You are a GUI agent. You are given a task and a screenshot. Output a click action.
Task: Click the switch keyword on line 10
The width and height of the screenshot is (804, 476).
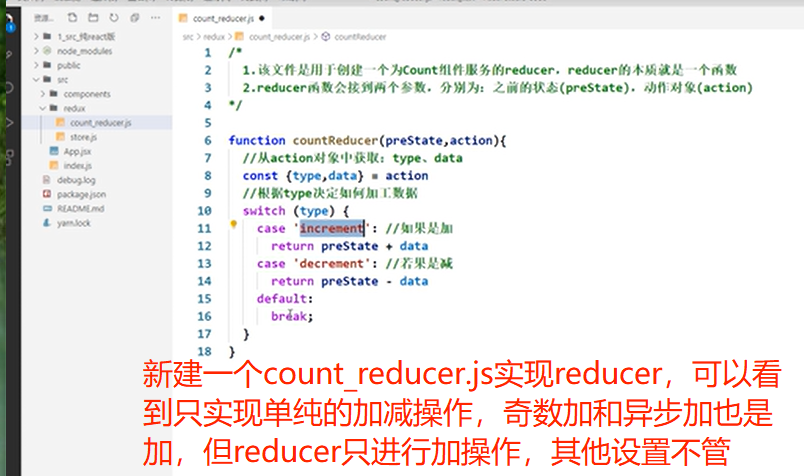(x=264, y=211)
